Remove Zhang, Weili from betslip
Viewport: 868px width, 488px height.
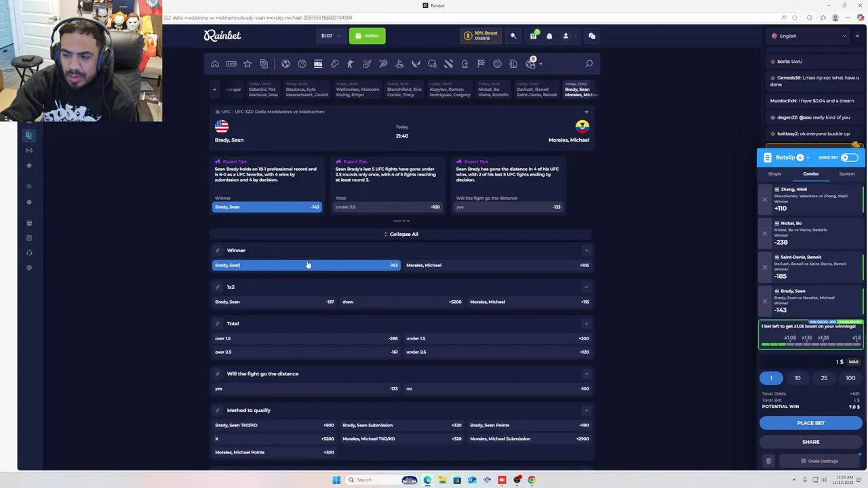pos(765,199)
